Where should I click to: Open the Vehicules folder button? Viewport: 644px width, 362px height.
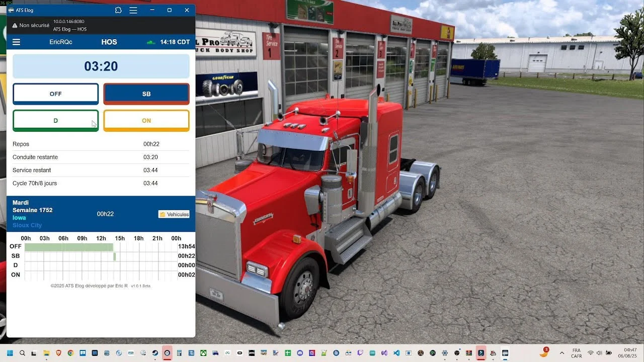[x=174, y=214]
